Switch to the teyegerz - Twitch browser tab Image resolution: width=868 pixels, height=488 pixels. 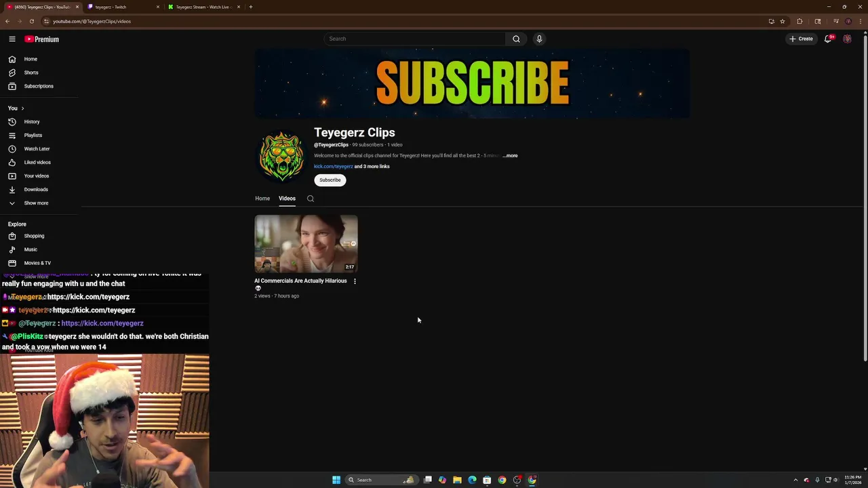[122, 7]
